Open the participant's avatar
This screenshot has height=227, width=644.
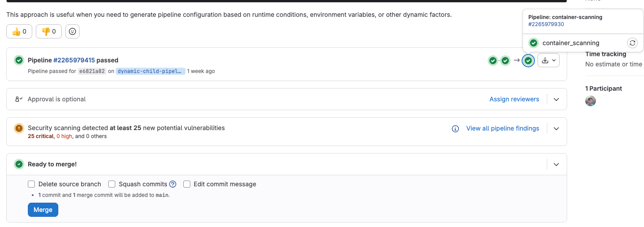(591, 101)
